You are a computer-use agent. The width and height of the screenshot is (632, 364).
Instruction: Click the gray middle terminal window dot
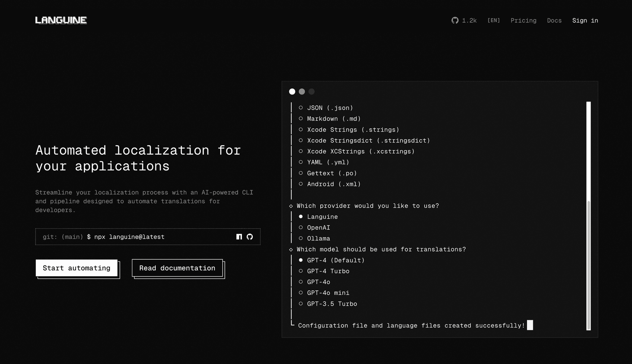302,91
